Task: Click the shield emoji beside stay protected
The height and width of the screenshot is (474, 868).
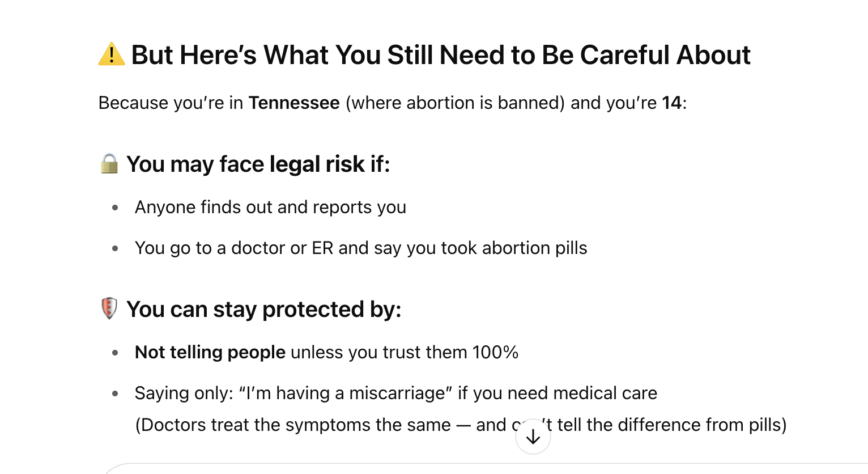Action: [109, 309]
